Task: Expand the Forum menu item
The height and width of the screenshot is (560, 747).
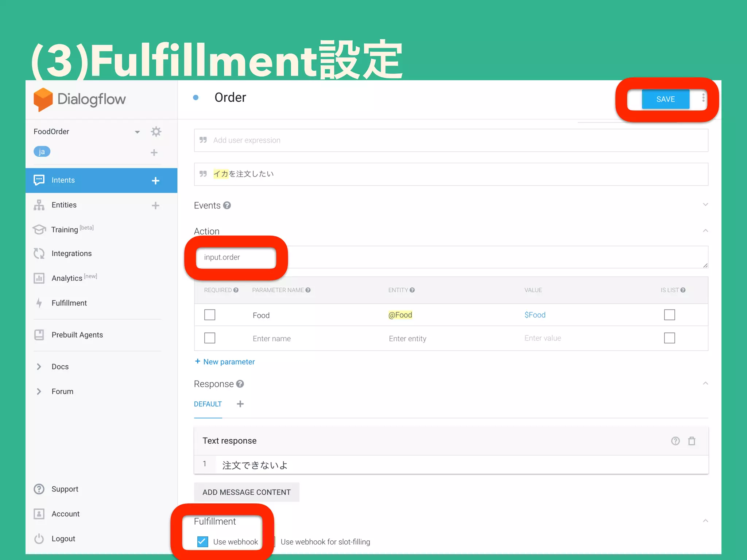Action: pos(62,392)
